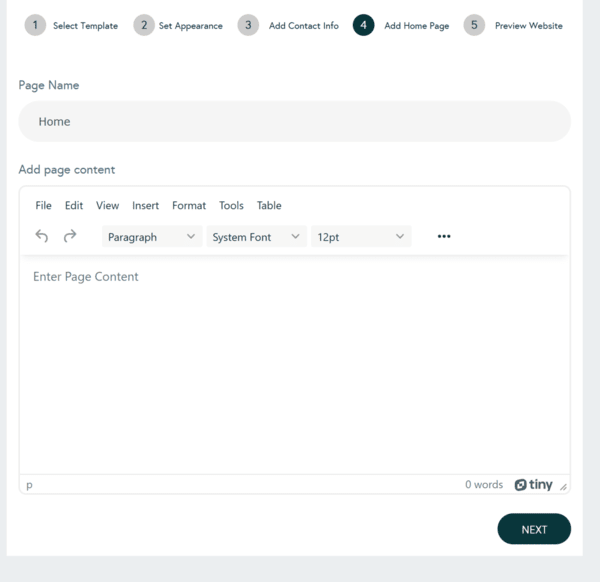Screen dimensions: 600x582
Task: Expand the Paragraph format dropdown
Action: 151,237
